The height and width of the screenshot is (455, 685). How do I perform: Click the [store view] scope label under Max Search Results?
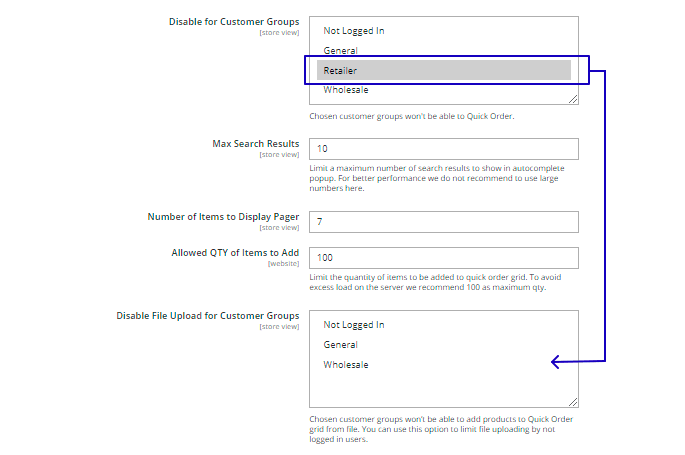279,155
